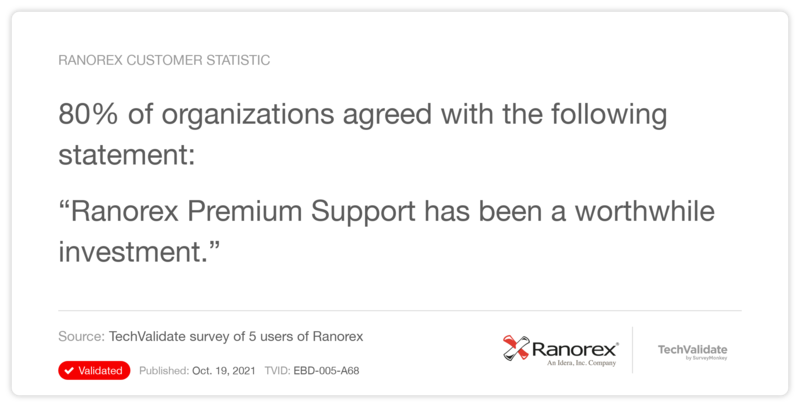Click the Ranorex wordmark text
Viewport: 800px width, 407px height.
click(x=575, y=349)
